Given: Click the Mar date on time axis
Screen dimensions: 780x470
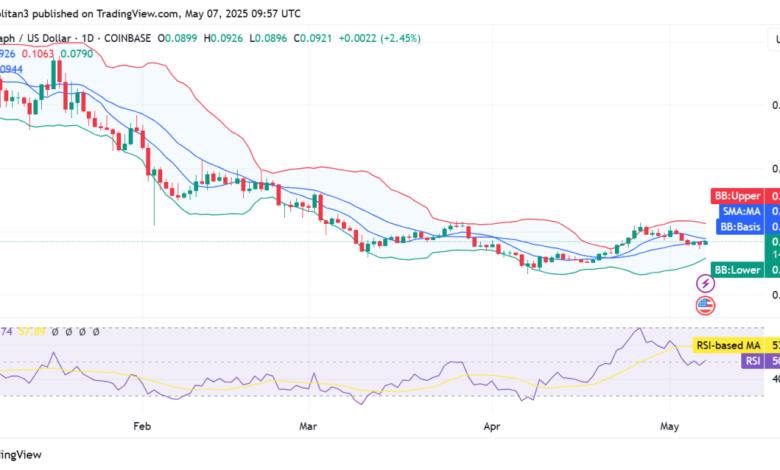Looking at the screenshot, I should tap(308, 426).
